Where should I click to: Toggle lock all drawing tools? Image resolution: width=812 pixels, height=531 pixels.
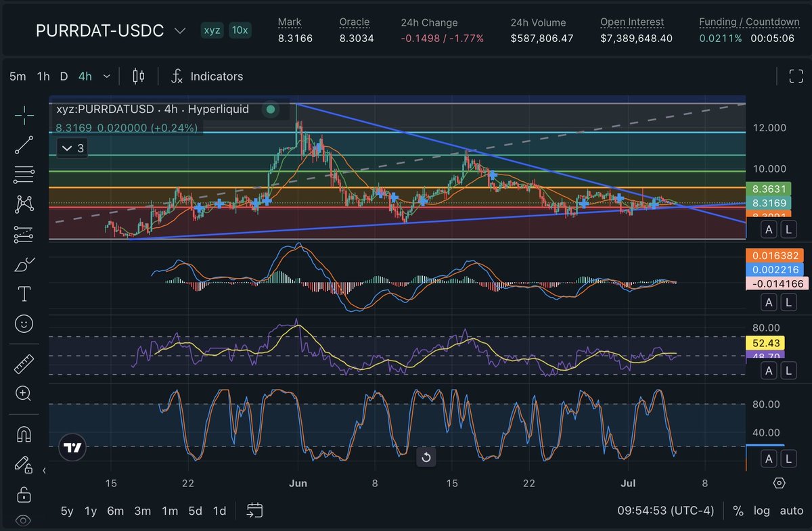(24, 494)
